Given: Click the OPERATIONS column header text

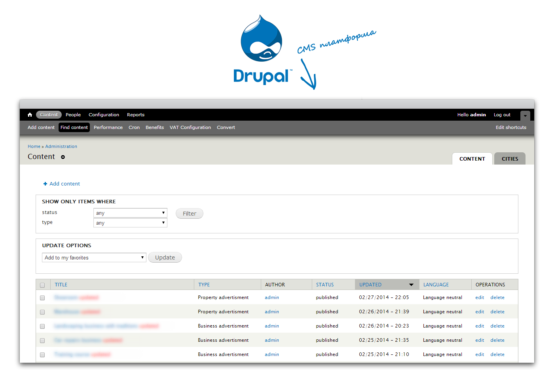Looking at the screenshot, I should (490, 285).
